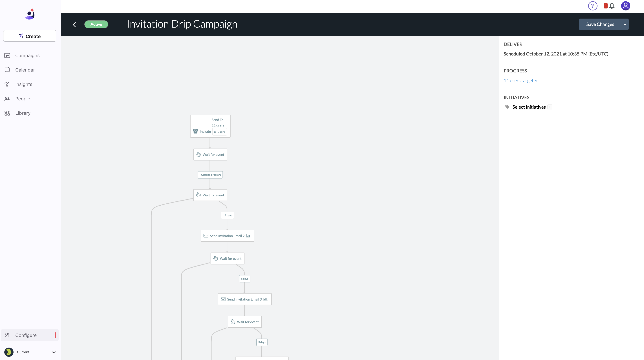Click the 6 days delay label
644x360 pixels.
245,279
